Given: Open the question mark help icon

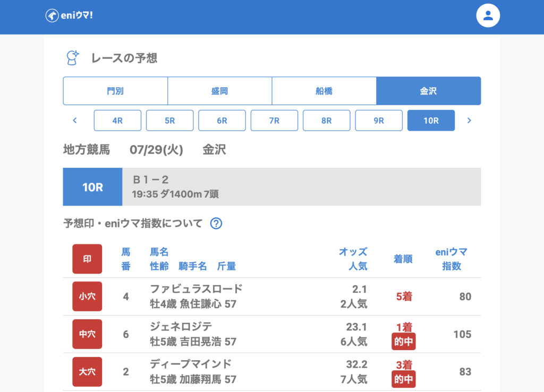Looking at the screenshot, I should (x=216, y=224).
